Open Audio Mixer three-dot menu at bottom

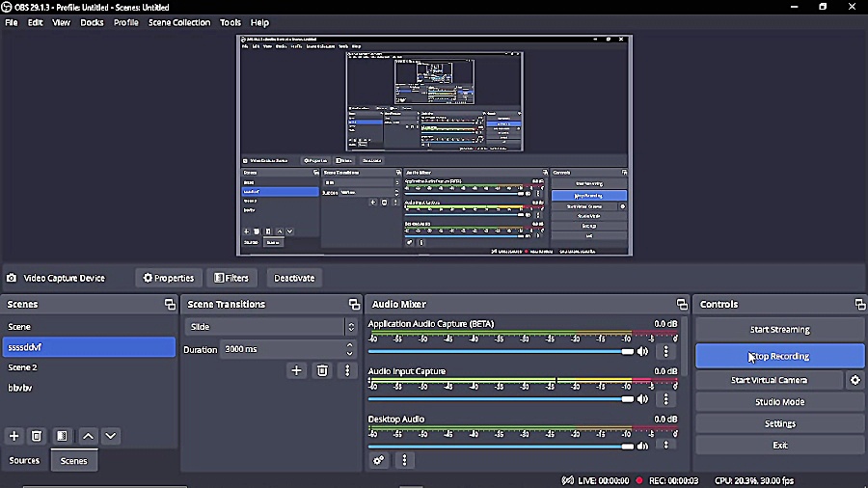[x=405, y=460]
